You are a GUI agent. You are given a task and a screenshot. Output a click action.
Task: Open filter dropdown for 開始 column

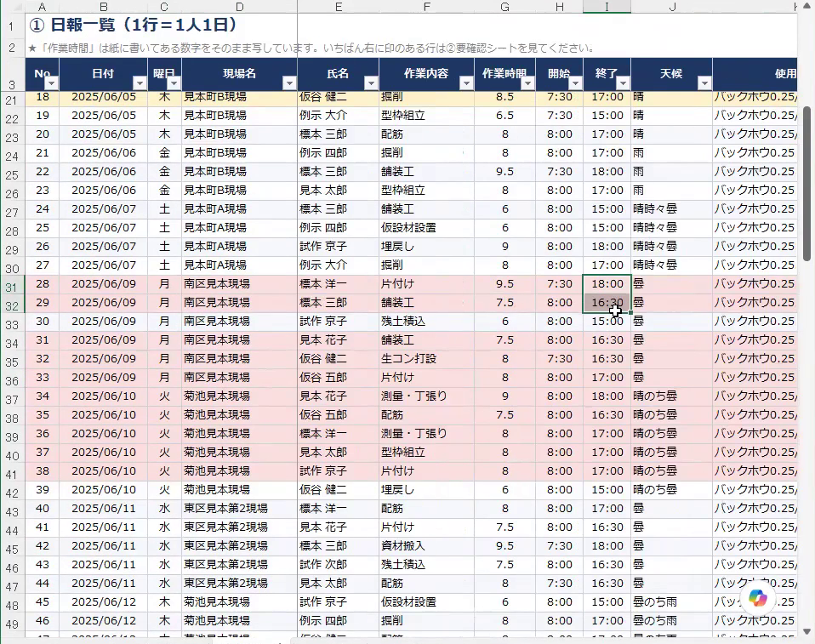click(x=575, y=83)
